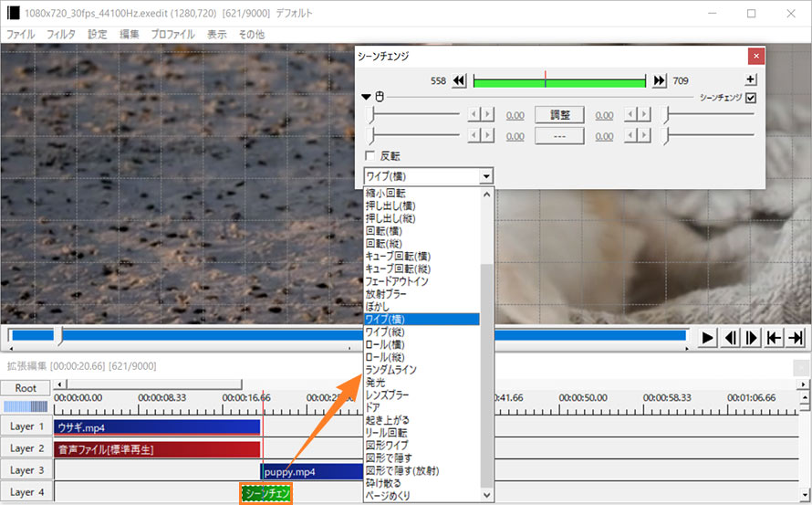The height and width of the screenshot is (505, 812).
Task: Jump to first frame button
Action: click(774, 338)
